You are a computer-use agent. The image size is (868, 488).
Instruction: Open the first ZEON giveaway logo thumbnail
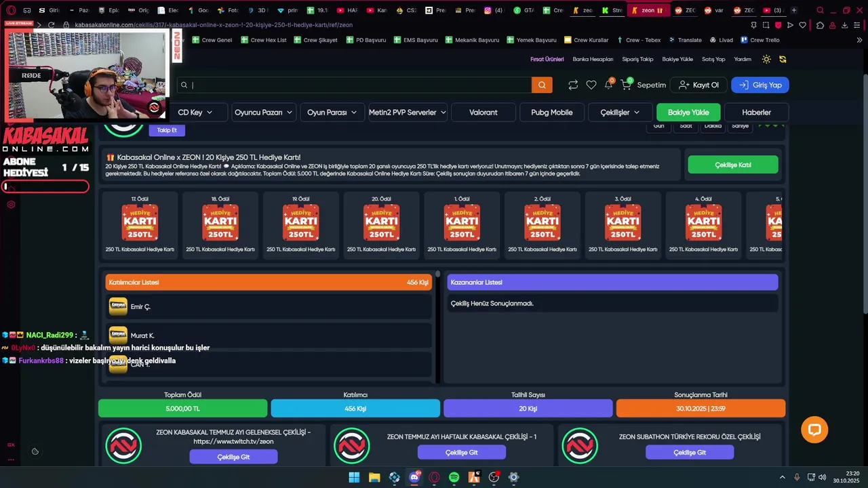click(x=123, y=445)
